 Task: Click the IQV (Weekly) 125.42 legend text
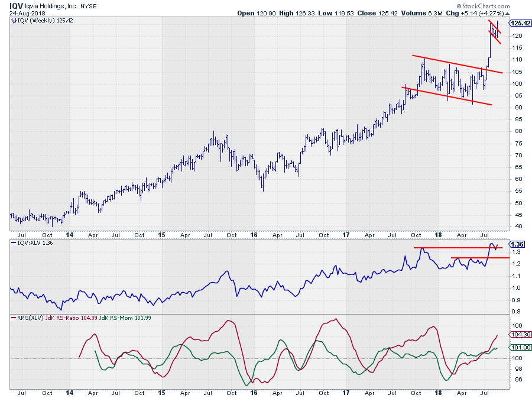point(45,21)
